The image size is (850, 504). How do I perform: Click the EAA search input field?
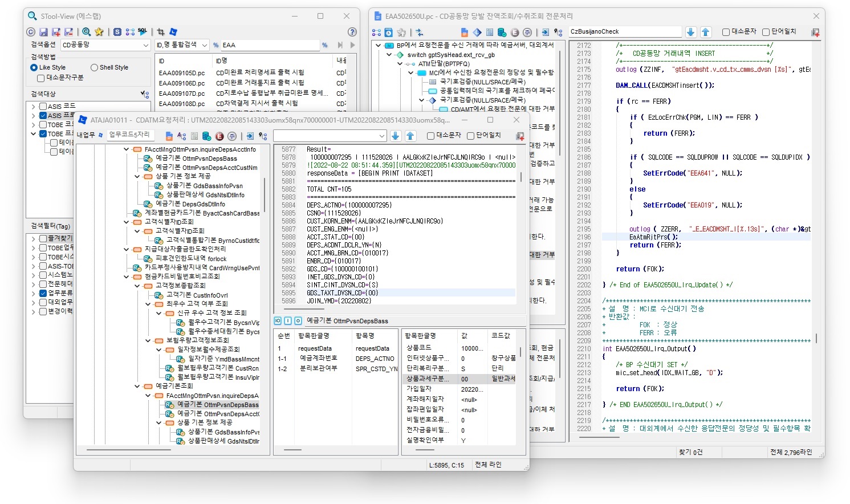tap(270, 45)
